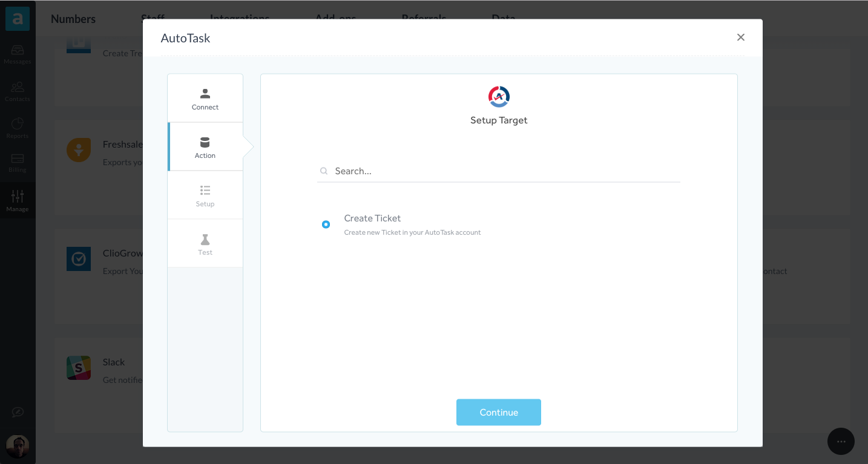Open Billing in the left sidebar
Viewport: 868px width, 464px height.
pos(18,163)
